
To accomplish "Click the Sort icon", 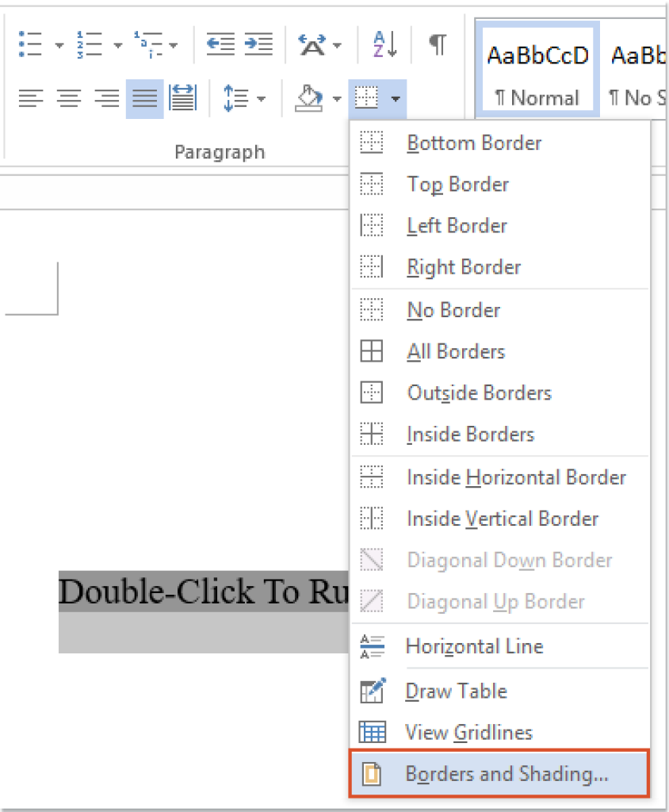I will pos(384,44).
